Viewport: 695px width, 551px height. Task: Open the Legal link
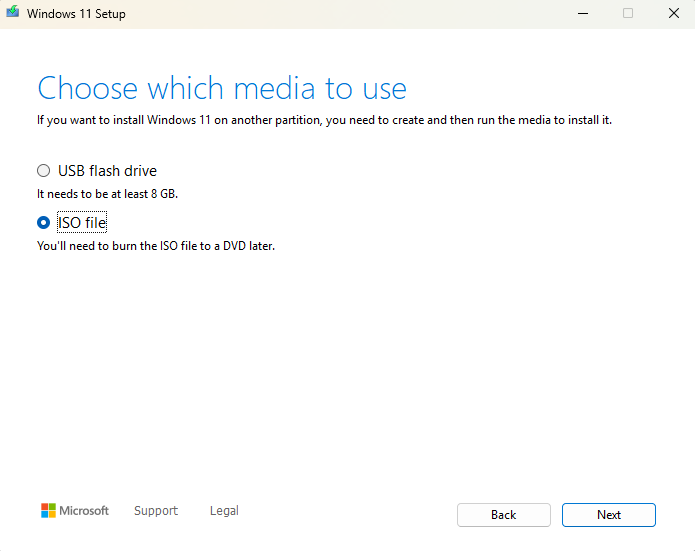(x=224, y=511)
